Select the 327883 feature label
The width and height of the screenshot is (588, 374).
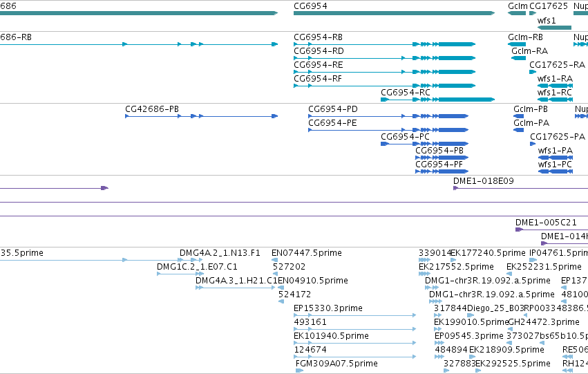459,364
